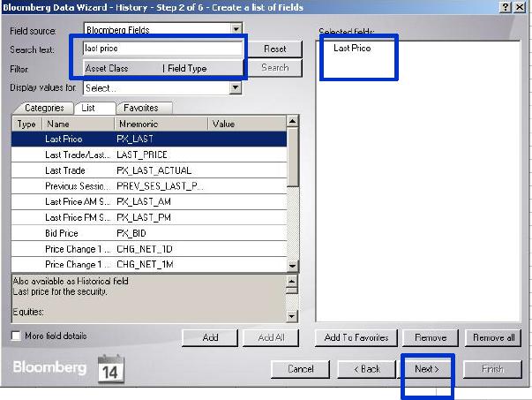
Task: Select the Bid Price PX_BID row
Action: [x=149, y=233]
